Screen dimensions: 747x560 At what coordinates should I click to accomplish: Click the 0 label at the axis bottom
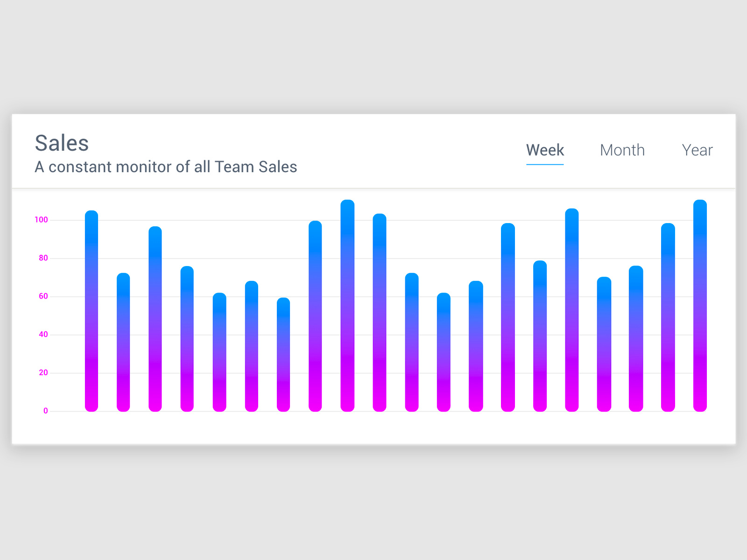pos(46,410)
